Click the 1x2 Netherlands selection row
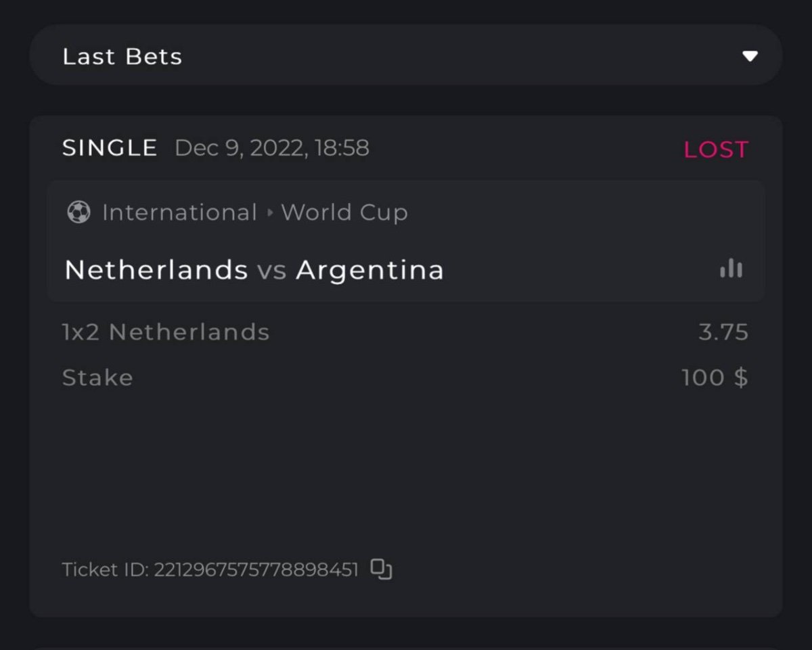 click(x=166, y=332)
